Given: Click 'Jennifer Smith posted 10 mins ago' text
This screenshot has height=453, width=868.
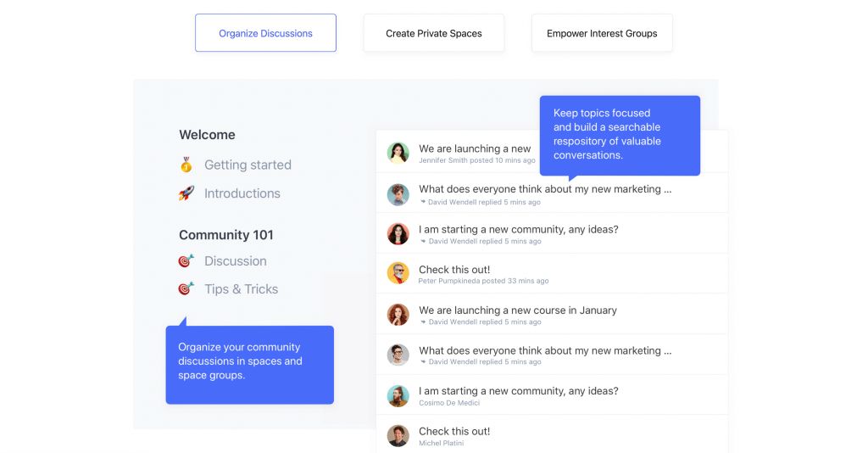Looking at the screenshot, I should (476, 160).
